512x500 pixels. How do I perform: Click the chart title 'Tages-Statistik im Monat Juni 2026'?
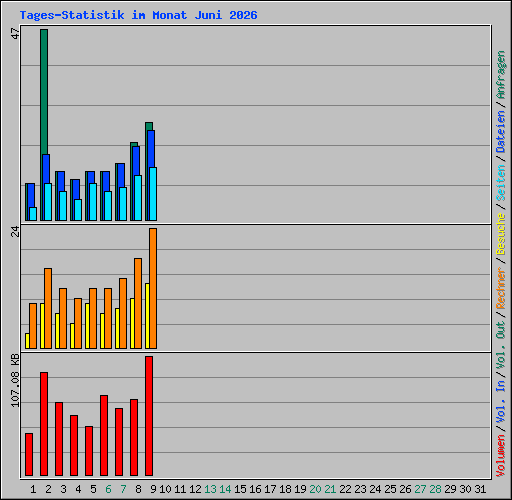point(138,15)
